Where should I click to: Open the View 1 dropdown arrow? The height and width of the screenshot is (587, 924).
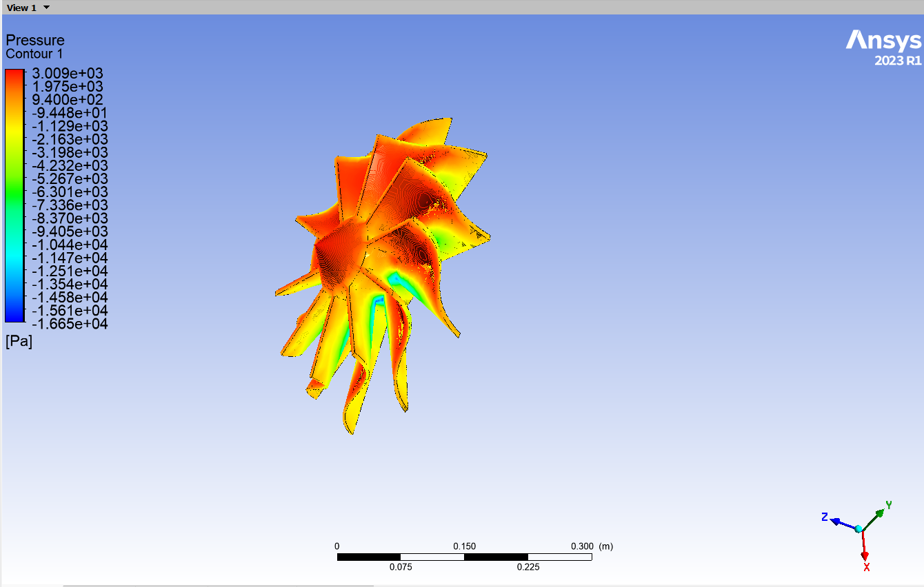point(46,8)
